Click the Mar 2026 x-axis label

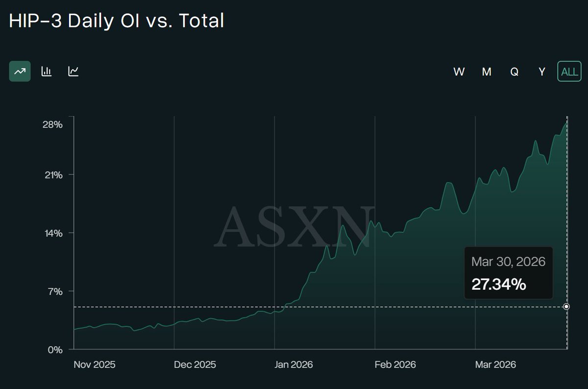tap(496, 365)
